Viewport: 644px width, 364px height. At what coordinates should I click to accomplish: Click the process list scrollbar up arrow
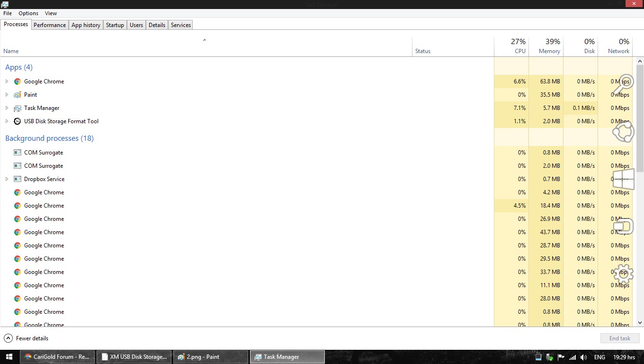640,61
